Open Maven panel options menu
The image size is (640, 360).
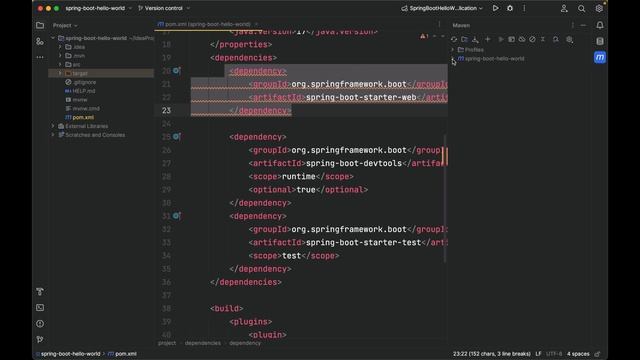[572, 25]
